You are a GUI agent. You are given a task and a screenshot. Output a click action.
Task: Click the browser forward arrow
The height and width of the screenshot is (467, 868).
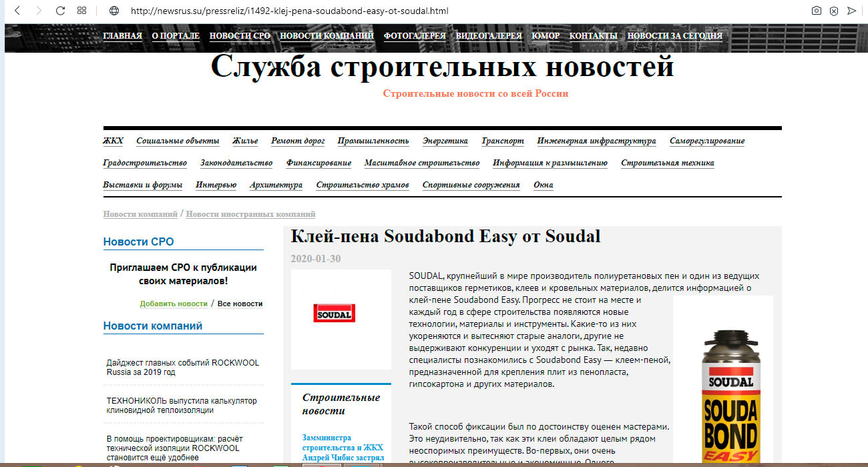coord(39,11)
